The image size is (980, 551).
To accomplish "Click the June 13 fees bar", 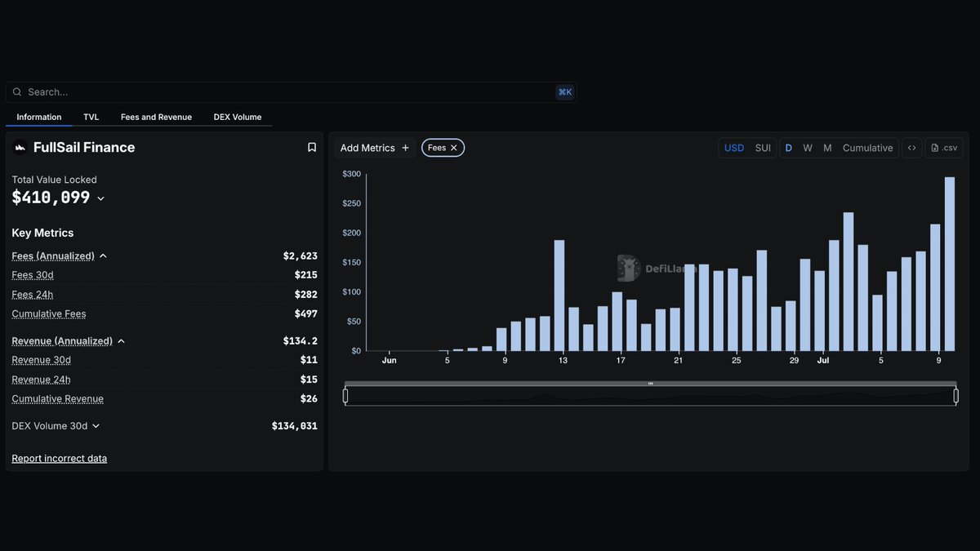I will click(559, 295).
